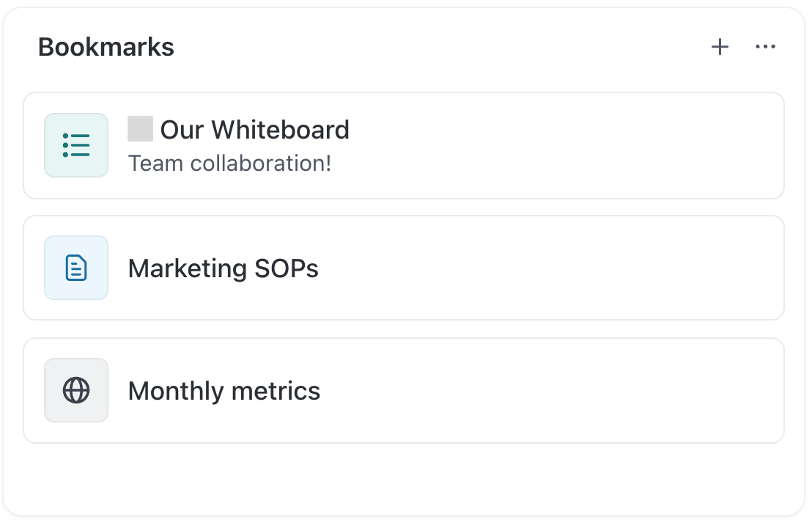
Task: Click the gray emoji placeholder before Our Whiteboard
Action: coord(140,129)
